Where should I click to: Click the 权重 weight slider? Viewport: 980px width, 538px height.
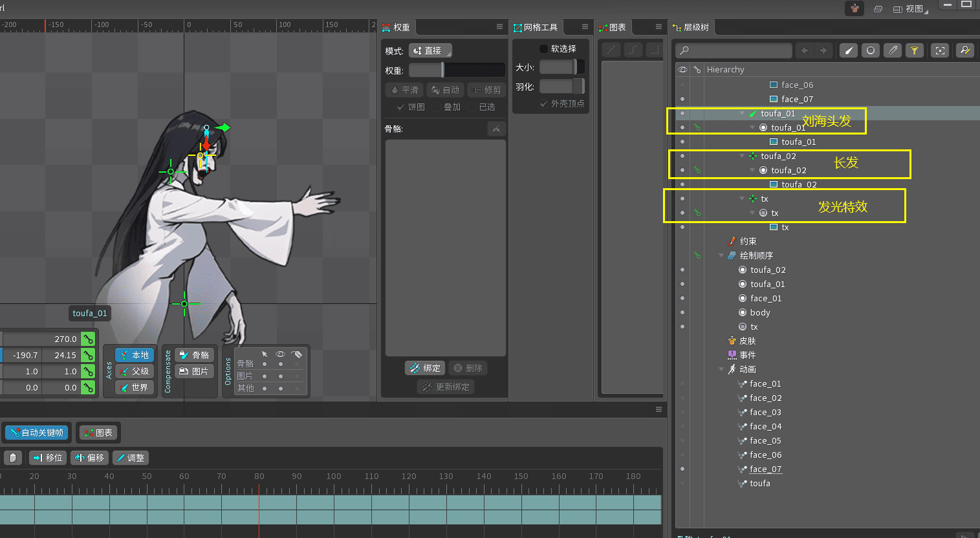pyautogui.click(x=457, y=70)
